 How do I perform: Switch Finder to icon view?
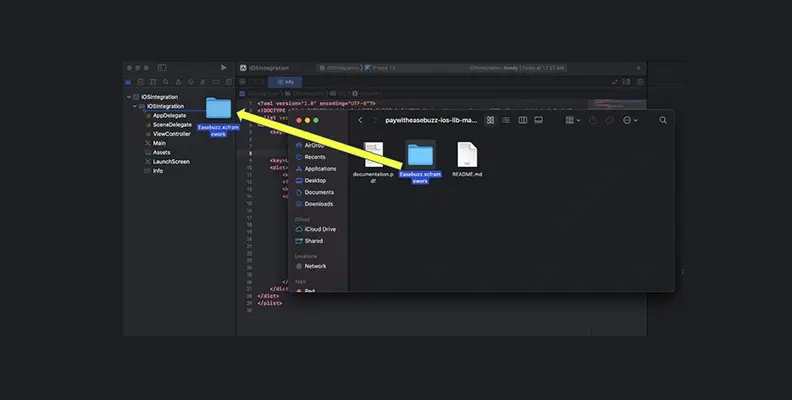point(490,120)
